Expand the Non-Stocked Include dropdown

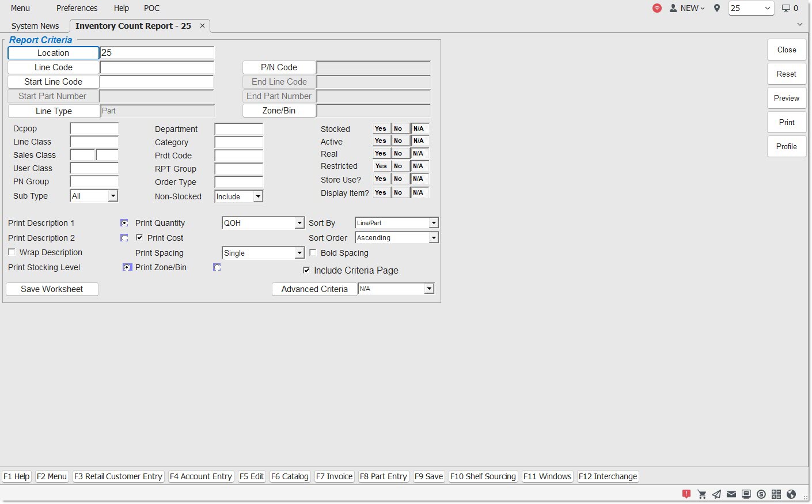point(258,196)
